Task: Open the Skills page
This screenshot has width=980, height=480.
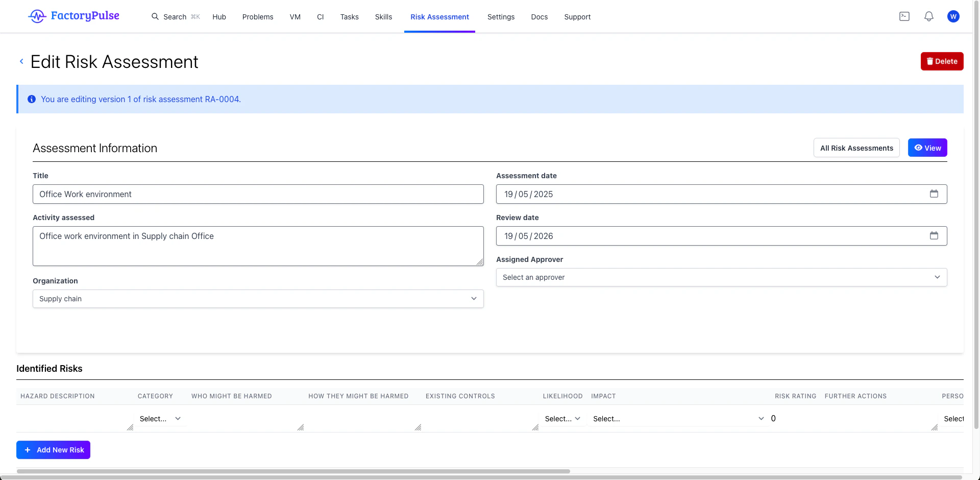Action: coord(383,17)
